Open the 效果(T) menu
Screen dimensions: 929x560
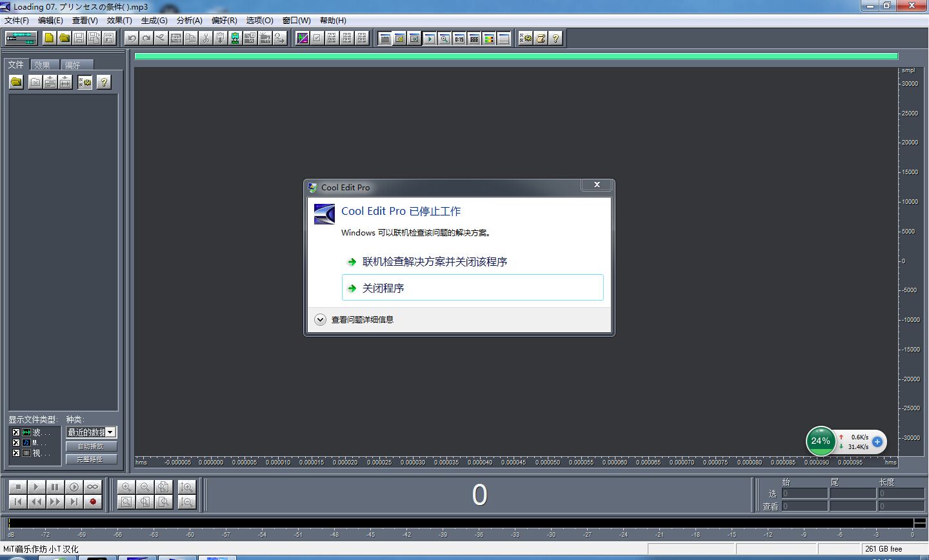pyautogui.click(x=119, y=21)
